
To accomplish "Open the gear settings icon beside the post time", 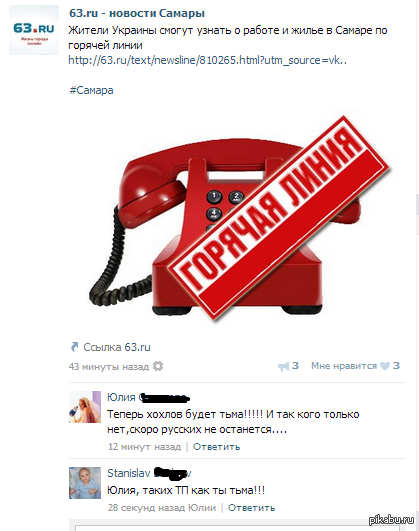I will [x=158, y=366].
